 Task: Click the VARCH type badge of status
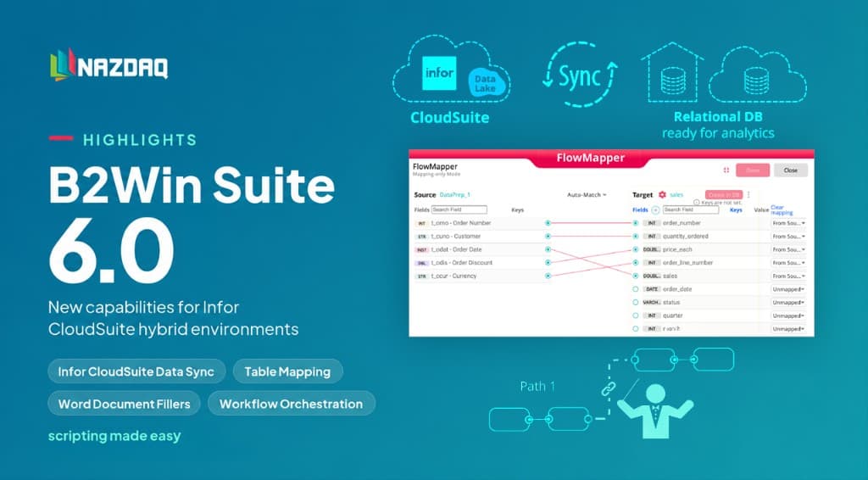pyautogui.click(x=652, y=302)
